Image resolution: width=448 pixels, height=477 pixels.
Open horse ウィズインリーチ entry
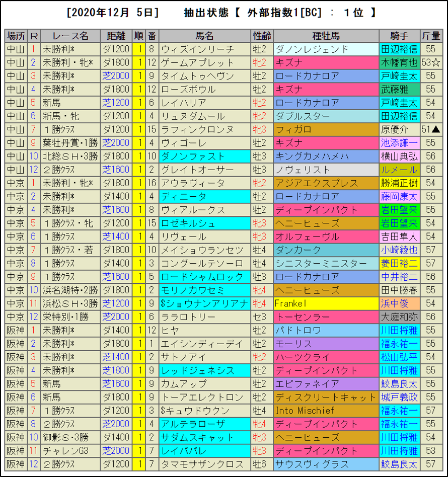pyautogui.click(x=204, y=49)
